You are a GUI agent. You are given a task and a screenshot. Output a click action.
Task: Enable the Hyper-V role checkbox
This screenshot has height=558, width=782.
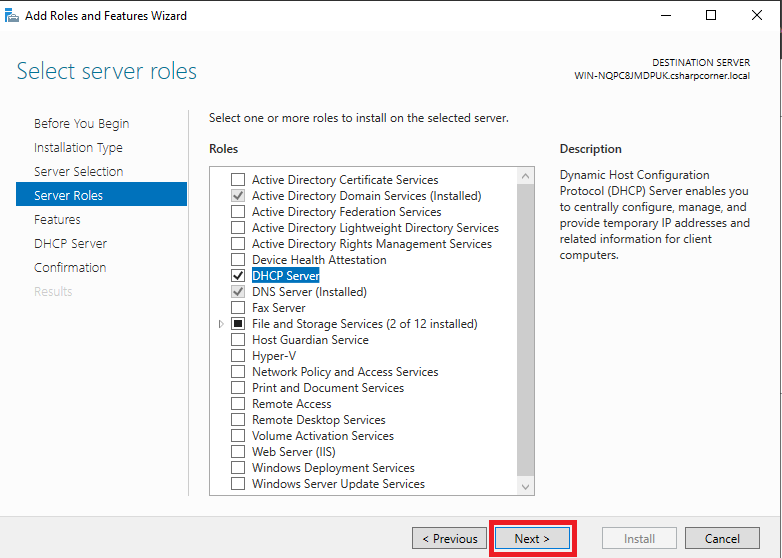tap(238, 356)
